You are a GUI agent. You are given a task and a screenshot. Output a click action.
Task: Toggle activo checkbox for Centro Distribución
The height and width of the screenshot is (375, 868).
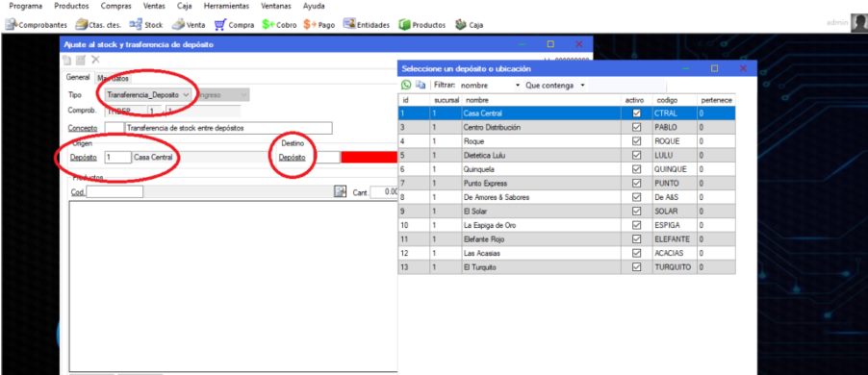637,127
